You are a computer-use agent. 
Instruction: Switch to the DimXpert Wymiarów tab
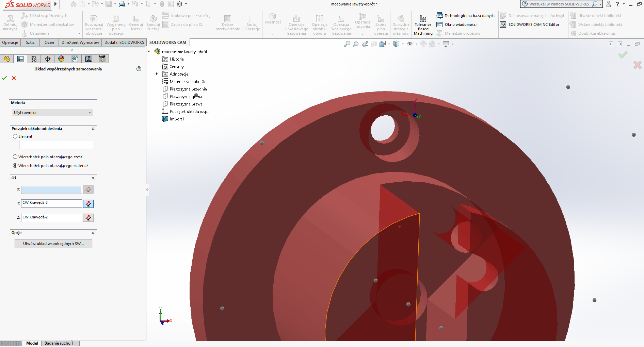(x=80, y=43)
